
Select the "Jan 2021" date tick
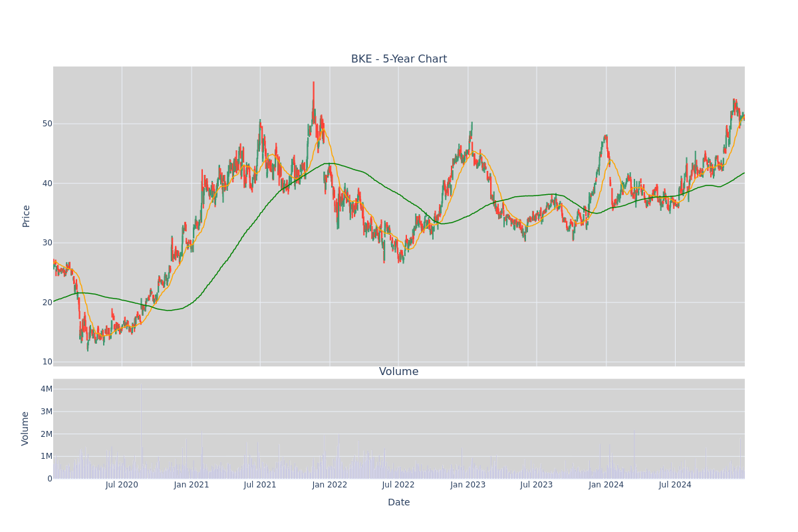(192, 485)
